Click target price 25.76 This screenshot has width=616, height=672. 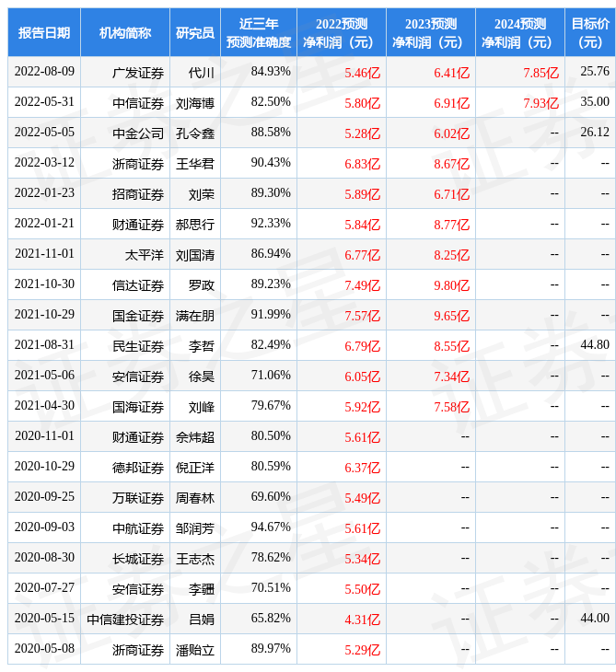[595, 72]
